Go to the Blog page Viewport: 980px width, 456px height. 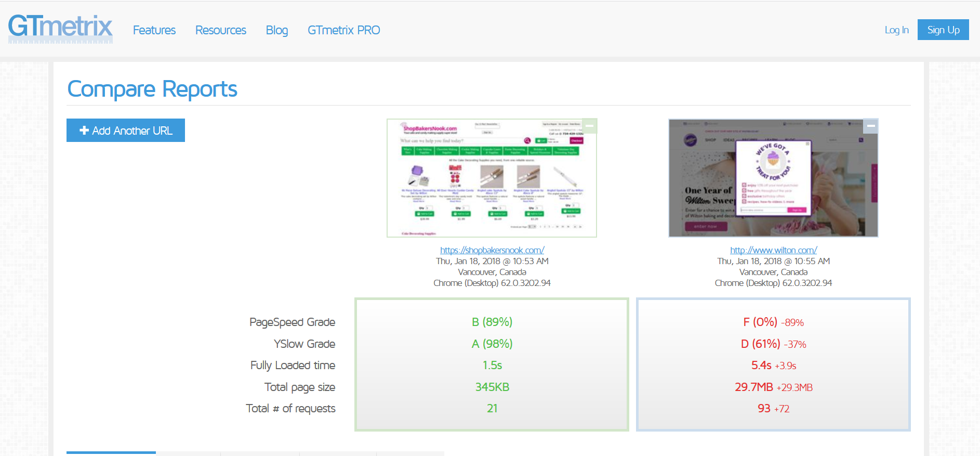point(277,30)
